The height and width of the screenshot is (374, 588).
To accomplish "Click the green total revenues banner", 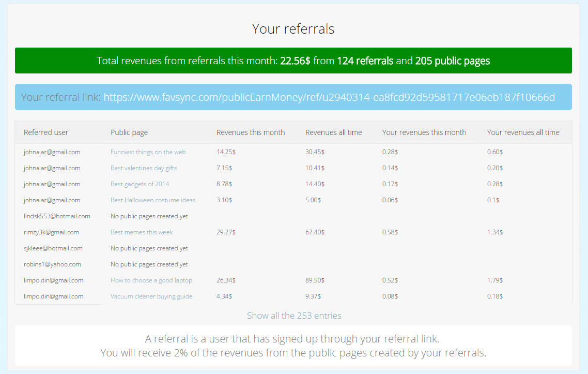I will [293, 61].
